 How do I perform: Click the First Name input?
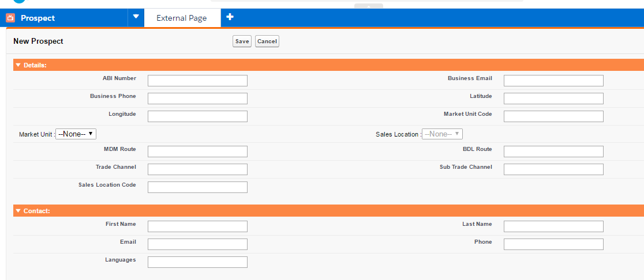pyautogui.click(x=197, y=226)
